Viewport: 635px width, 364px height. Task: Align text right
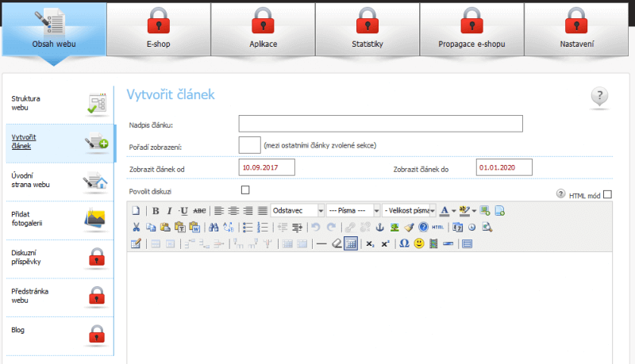point(248,211)
